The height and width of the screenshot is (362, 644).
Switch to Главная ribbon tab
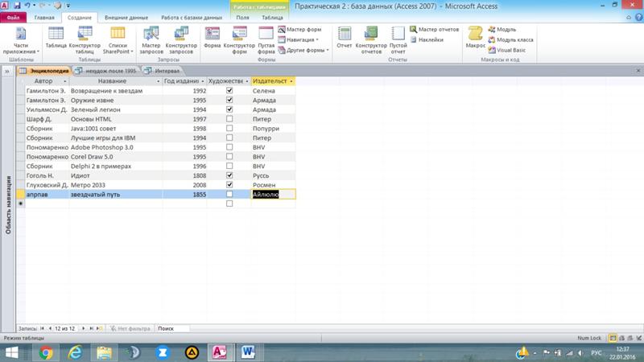point(44,18)
